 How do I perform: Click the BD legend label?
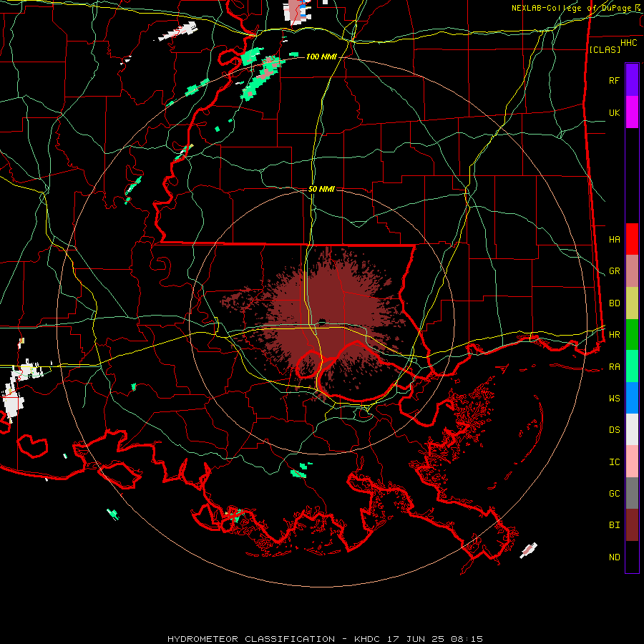pos(615,303)
